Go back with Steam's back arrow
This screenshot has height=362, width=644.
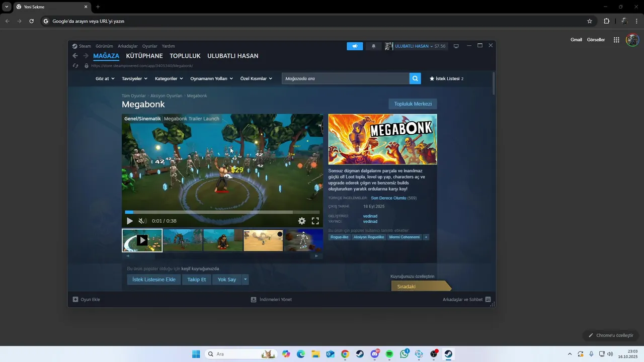click(x=75, y=56)
